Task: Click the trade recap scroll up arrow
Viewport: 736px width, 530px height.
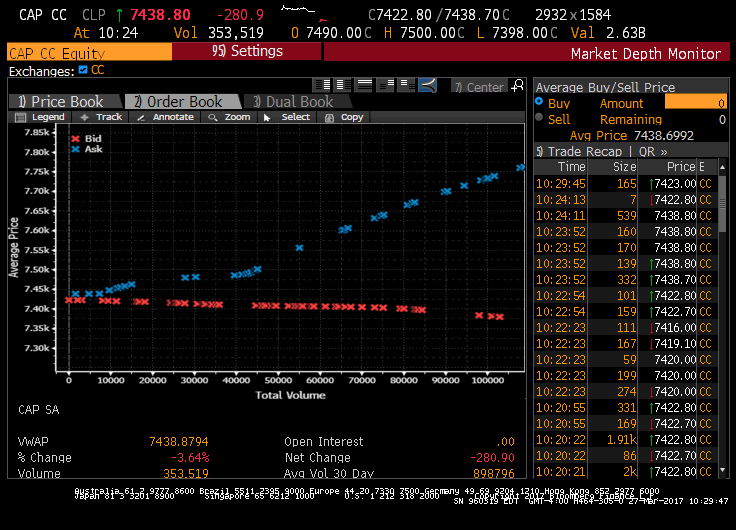Action: point(722,167)
